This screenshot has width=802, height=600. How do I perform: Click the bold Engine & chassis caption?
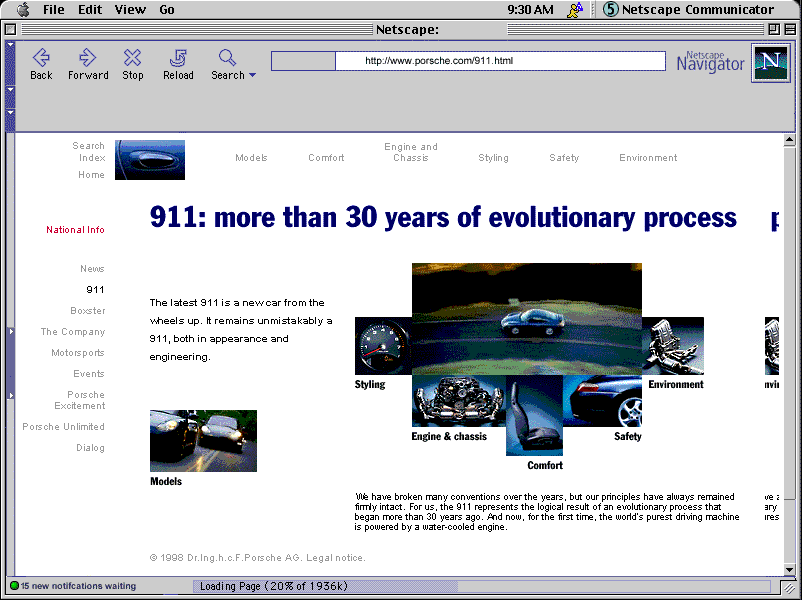(449, 436)
